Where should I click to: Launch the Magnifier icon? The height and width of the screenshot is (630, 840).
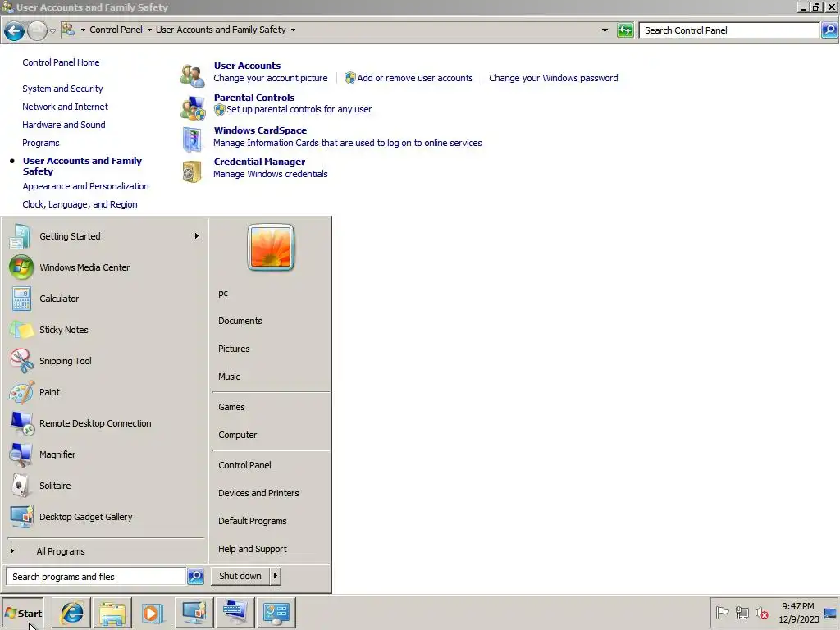[x=21, y=454]
